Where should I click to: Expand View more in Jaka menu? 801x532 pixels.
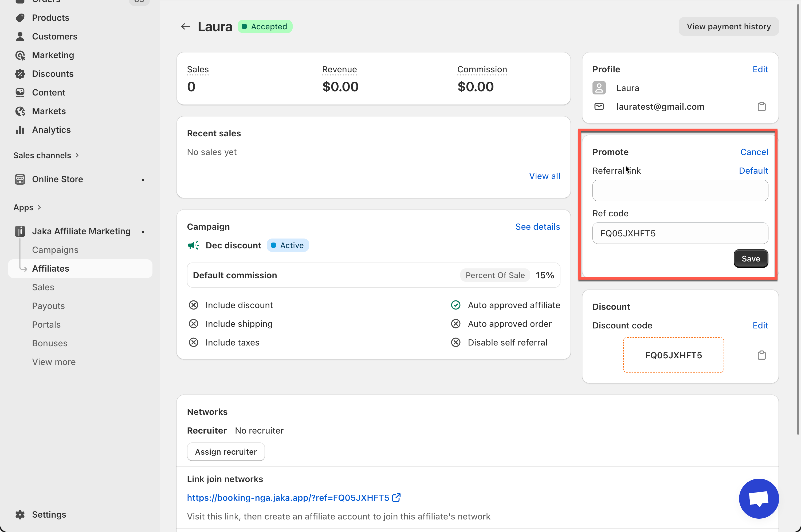54,362
